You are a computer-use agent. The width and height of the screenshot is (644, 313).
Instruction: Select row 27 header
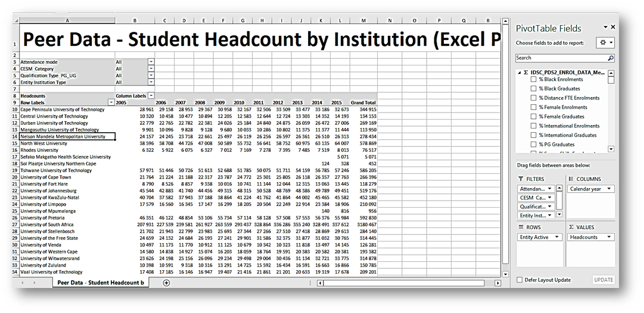pos(15,224)
